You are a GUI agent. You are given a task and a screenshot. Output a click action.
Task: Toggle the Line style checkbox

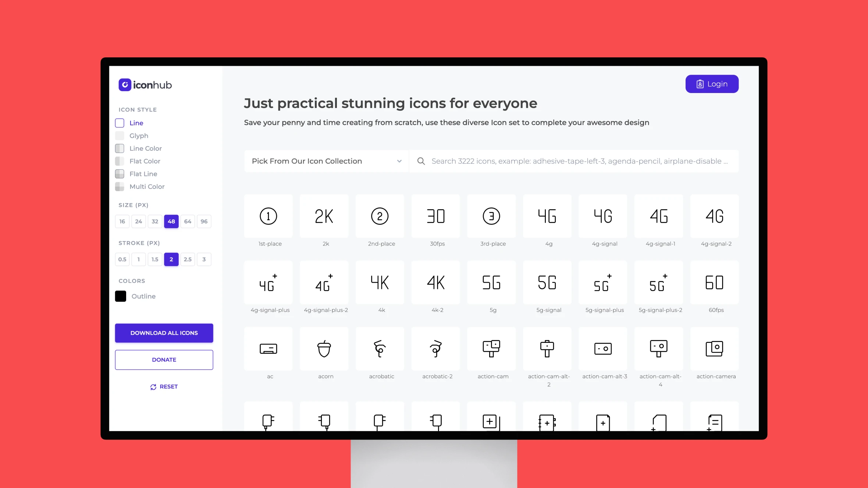coord(119,123)
